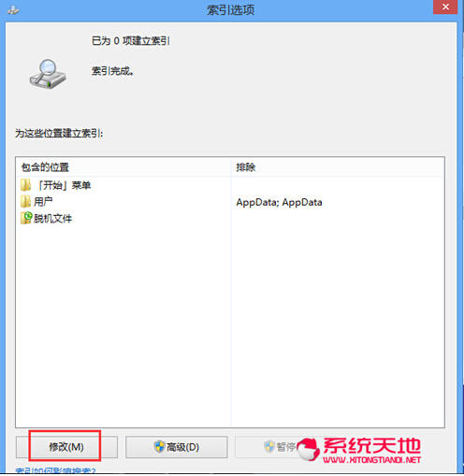Click empty area of the locations list
The height and width of the screenshot is (476, 464).
(x=123, y=325)
